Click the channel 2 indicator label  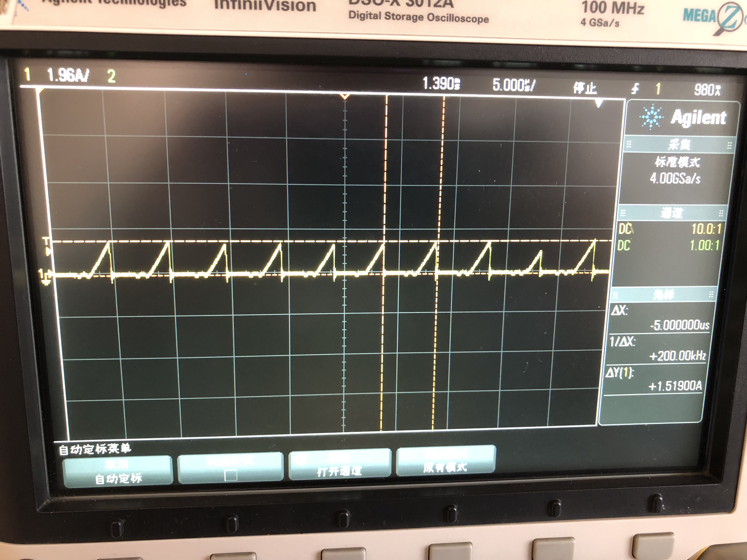112,76
